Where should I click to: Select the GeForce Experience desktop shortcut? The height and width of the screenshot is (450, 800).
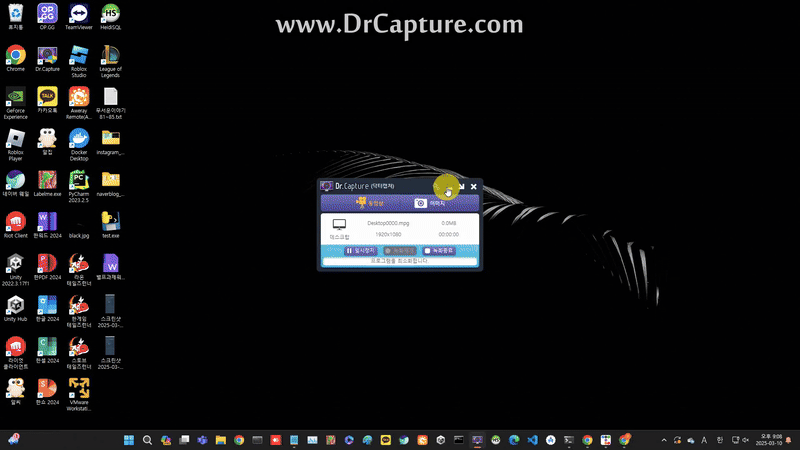point(16,103)
